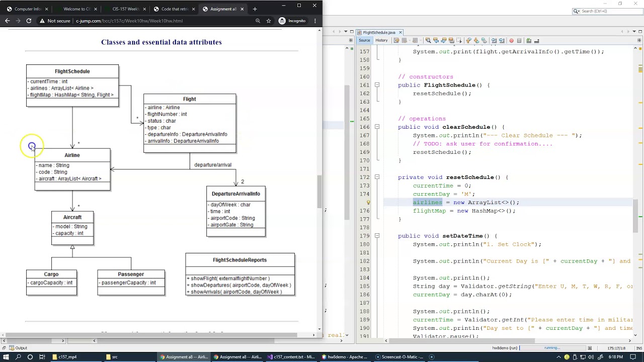Collapse clearSchedule method fold at line 166
Screen dimensions: 644x362
[377, 127]
